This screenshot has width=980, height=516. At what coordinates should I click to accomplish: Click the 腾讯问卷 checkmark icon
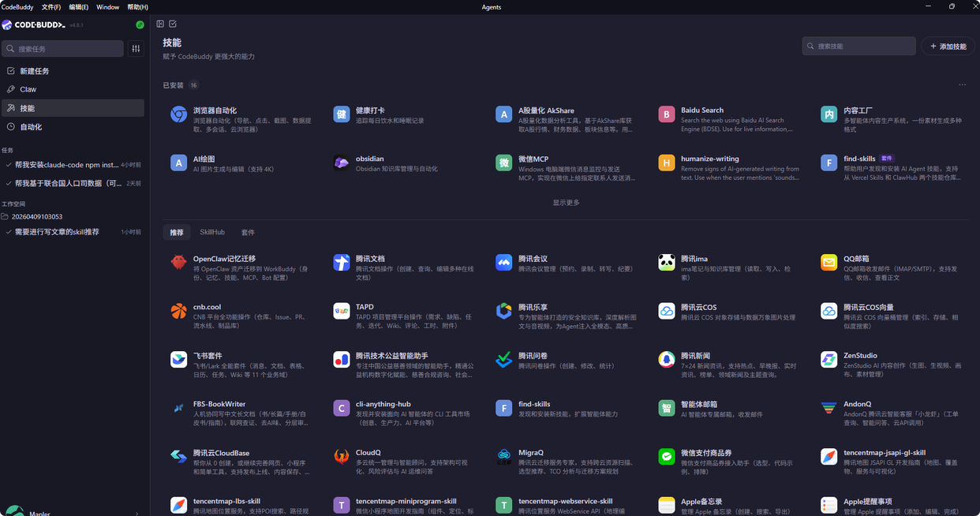(x=504, y=360)
